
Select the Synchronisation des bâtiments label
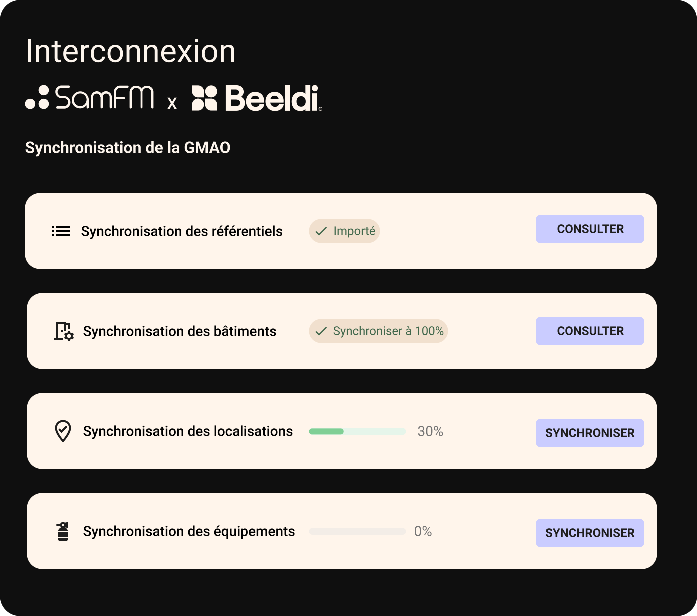[180, 331]
